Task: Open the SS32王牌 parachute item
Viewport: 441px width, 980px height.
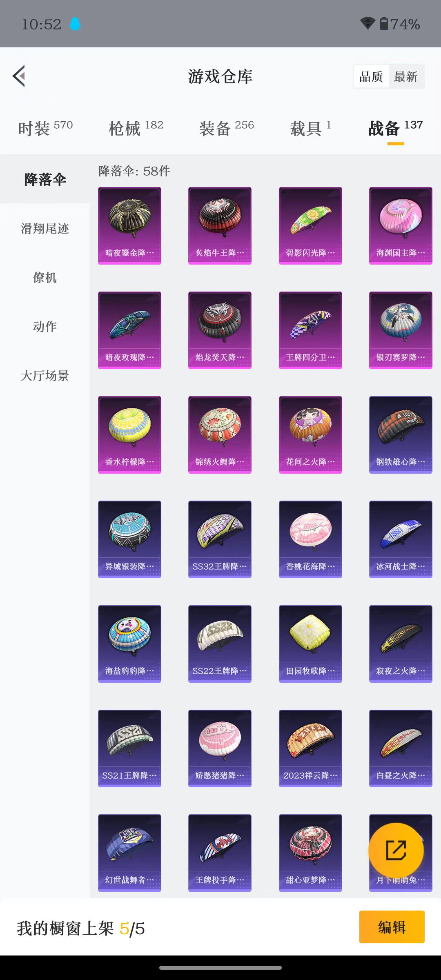Action: (220, 539)
